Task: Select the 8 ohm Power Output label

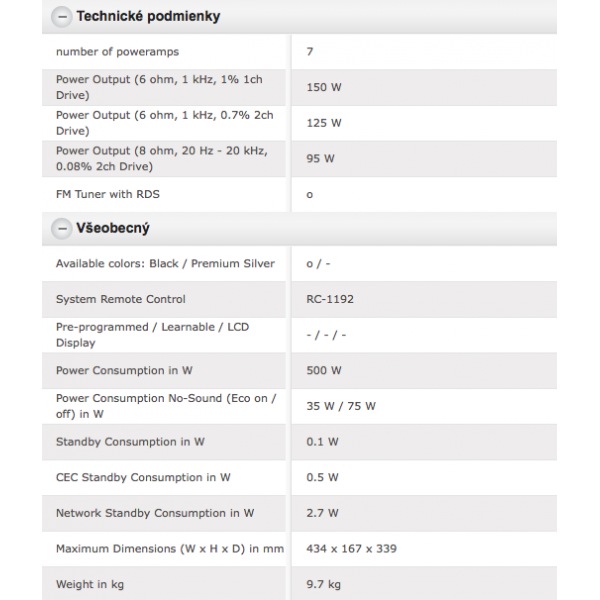Action: pyautogui.click(x=161, y=158)
